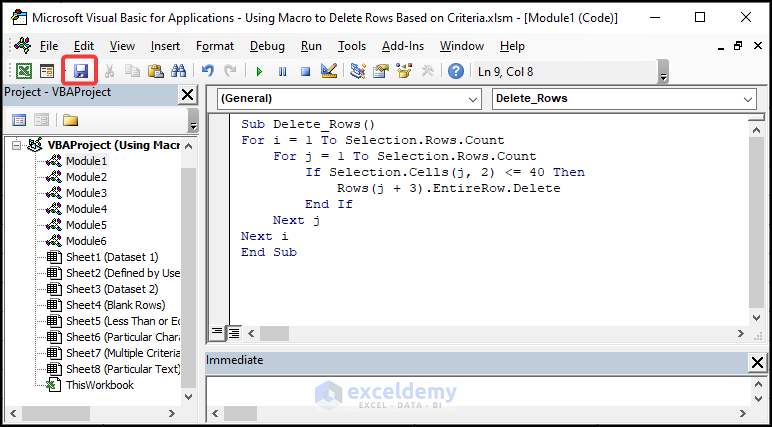This screenshot has width=772, height=427.
Task: Open the Toolbox icon
Action: (x=427, y=71)
